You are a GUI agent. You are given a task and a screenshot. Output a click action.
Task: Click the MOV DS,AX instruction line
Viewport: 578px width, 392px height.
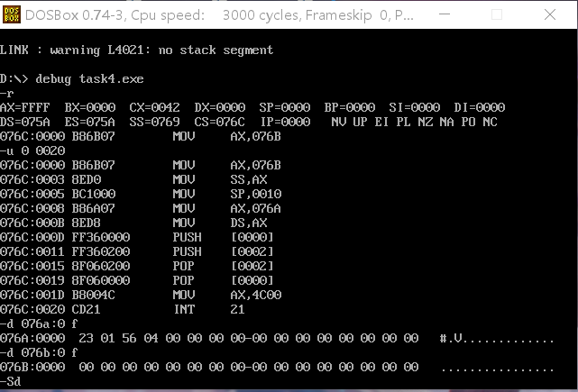[x=133, y=223]
